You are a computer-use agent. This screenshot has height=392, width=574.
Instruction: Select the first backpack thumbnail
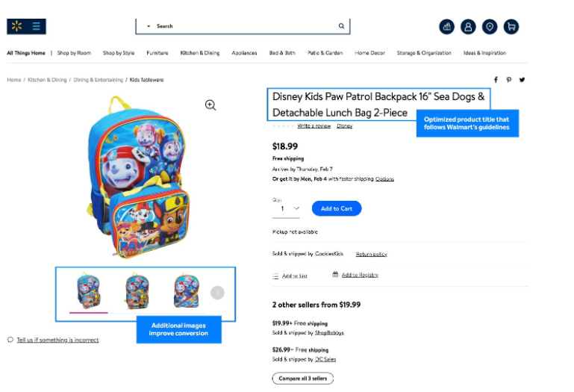click(x=89, y=291)
